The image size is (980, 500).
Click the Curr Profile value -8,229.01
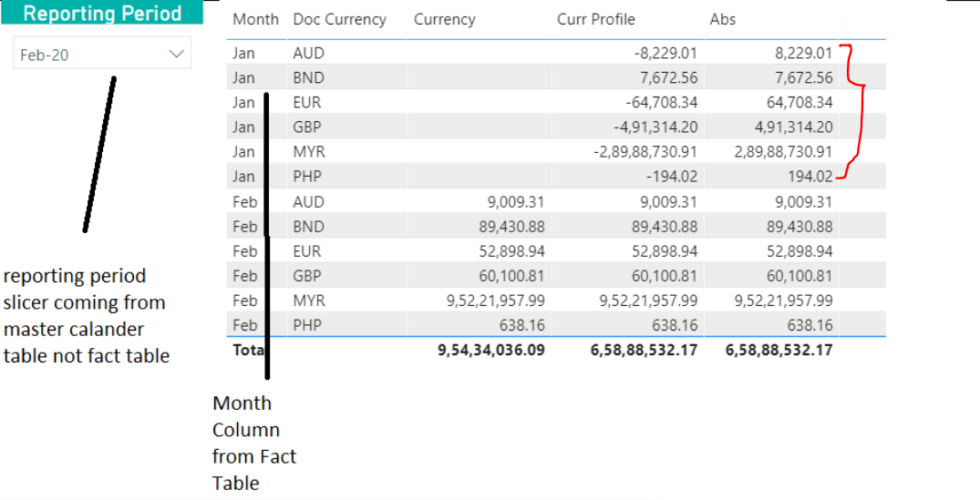coord(665,53)
